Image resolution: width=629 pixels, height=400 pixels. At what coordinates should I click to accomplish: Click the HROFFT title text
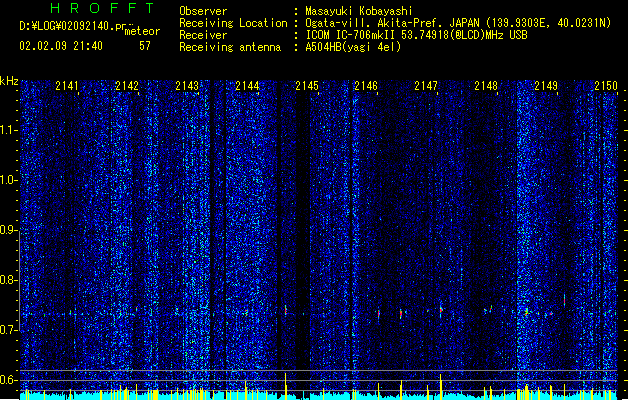click(103, 8)
